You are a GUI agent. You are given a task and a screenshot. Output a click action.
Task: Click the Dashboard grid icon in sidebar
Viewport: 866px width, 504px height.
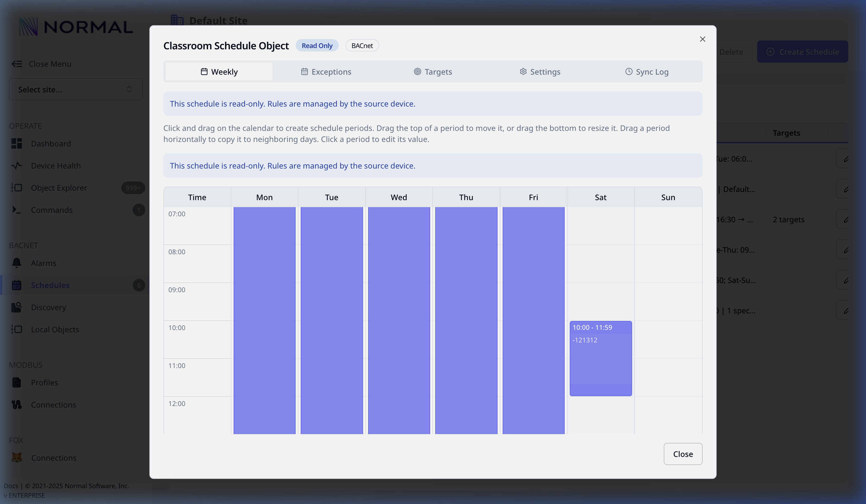16,144
